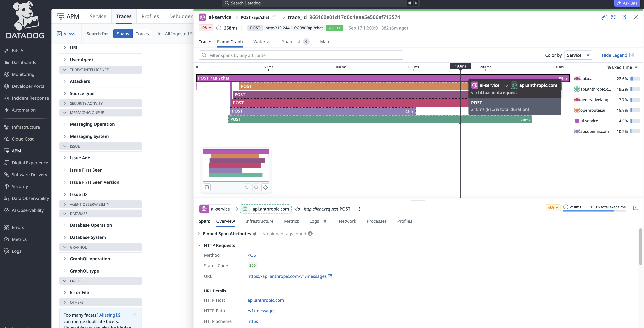This screenshot has width=644, height=328.
Task: Click the /v1/messages HTTP Path value
Action: pos(261,311)
